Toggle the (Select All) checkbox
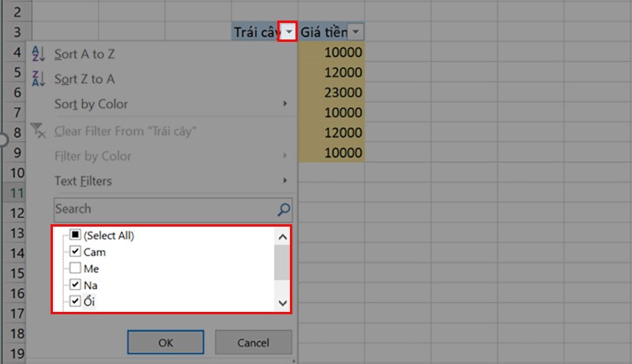The width and height of the screenshot is (632, 364). [x=75, y=235]
